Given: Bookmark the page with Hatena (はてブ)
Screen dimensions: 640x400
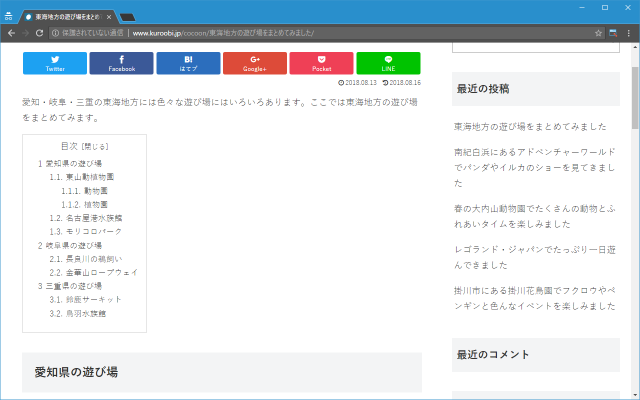Looking at the screenshot, I should tap(188, 64).
